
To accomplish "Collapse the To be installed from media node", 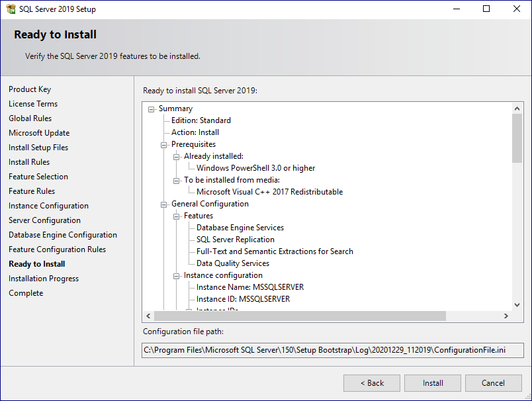I will [x=177, y=179].
